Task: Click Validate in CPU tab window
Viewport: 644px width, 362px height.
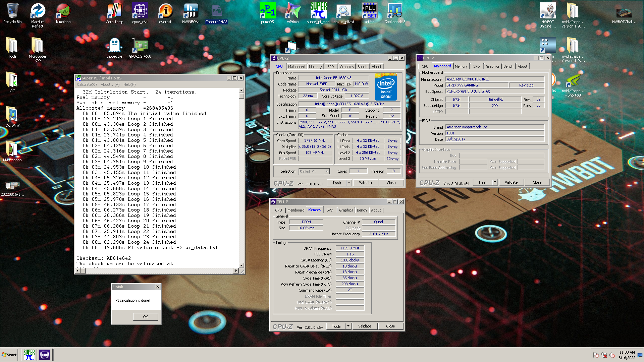Action: (365, 183)
